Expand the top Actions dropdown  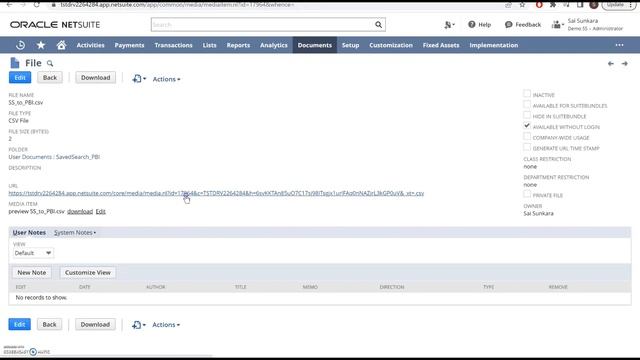pos(167,79)
